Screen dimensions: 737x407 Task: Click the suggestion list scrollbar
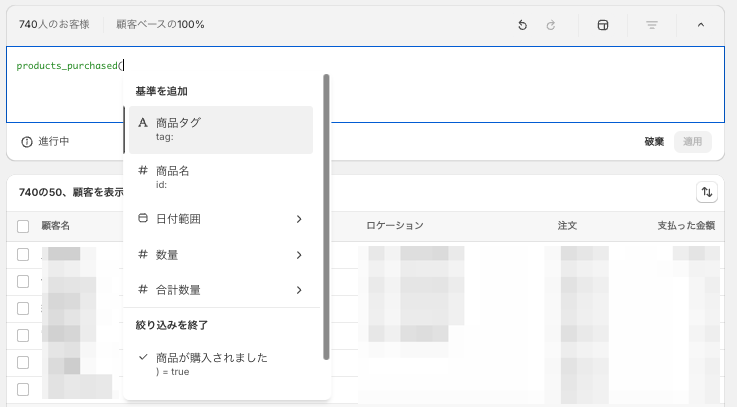point(326,215)
